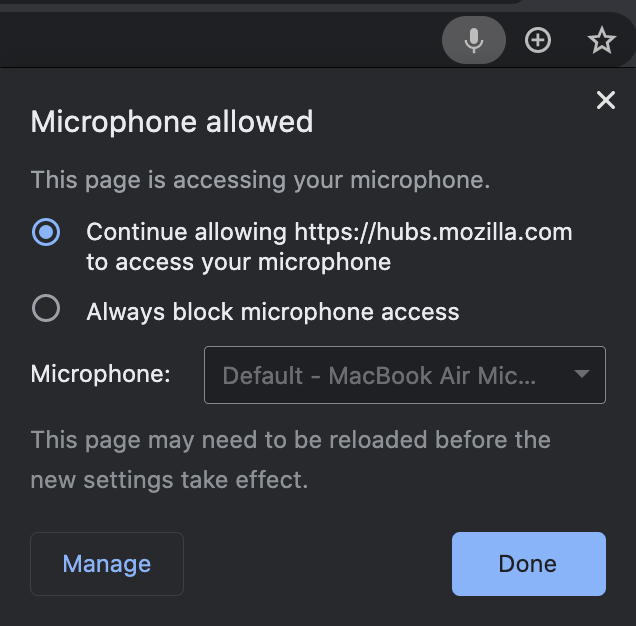Viewport: 636px width, 626px height.
Task: Click the 'Microphone allowed' heading
Action: pyautogui.click(x=172, y=122)
